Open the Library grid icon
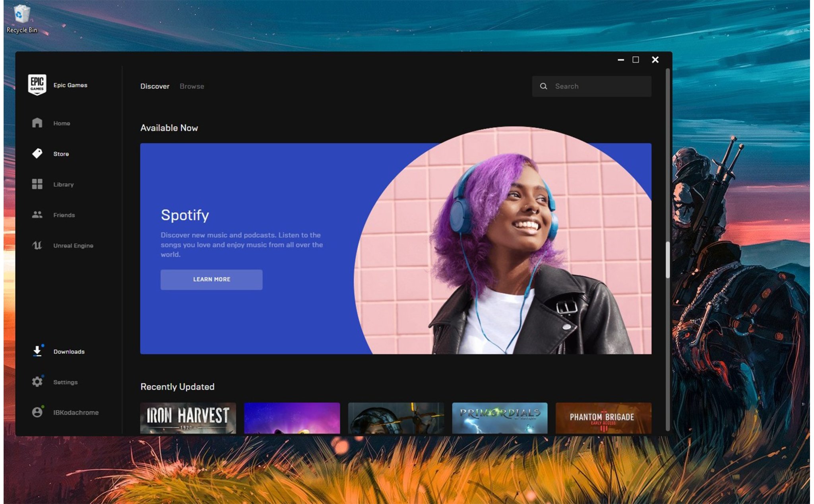 37,184
